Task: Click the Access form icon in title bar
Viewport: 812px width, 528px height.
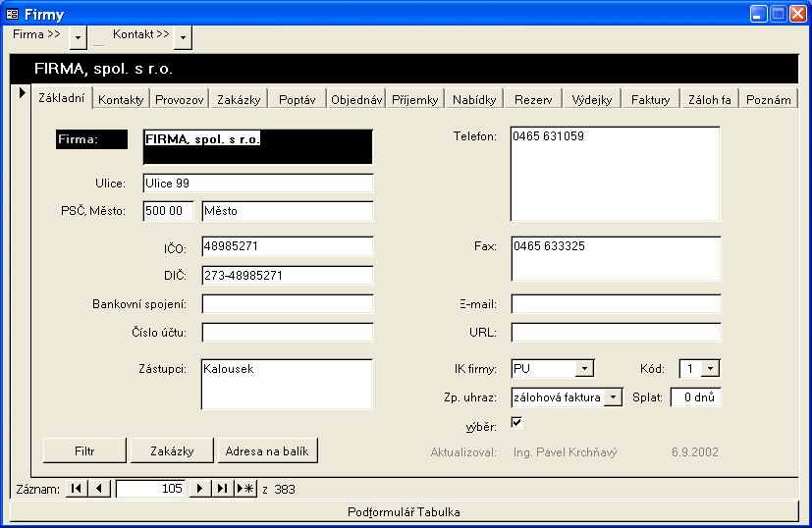Action: point(13,14)
